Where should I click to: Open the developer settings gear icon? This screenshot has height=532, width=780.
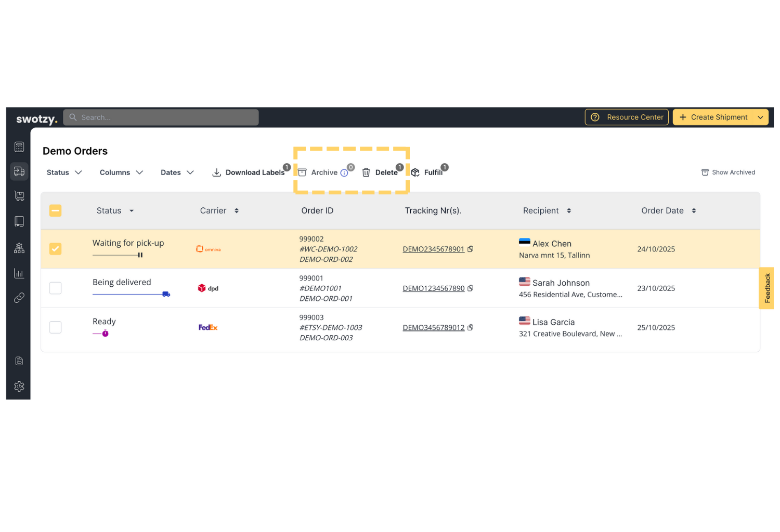pyautogui.click(x=19, y=386)
